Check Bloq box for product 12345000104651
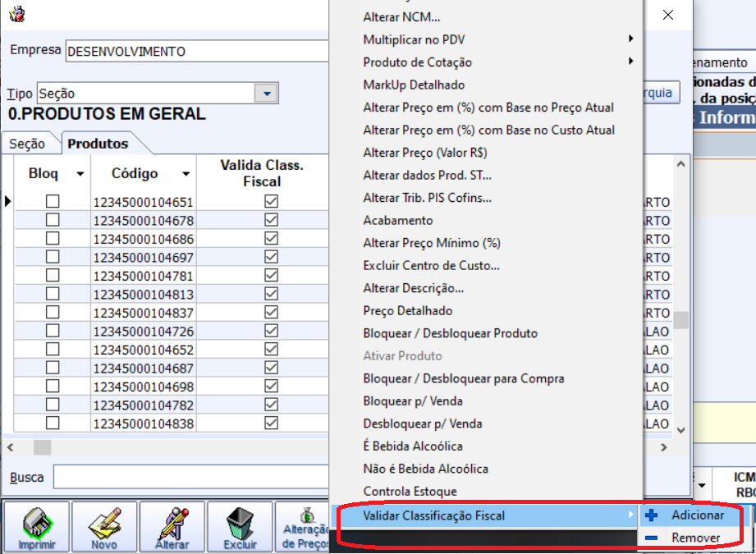This screenshot has width=756, height=554. click(x=53, y=202)
